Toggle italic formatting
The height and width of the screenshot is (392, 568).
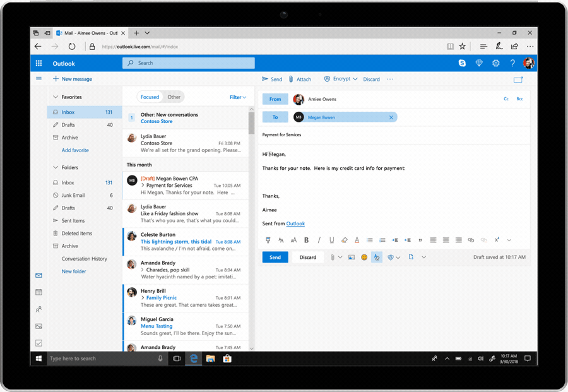[x=319, y=240]
